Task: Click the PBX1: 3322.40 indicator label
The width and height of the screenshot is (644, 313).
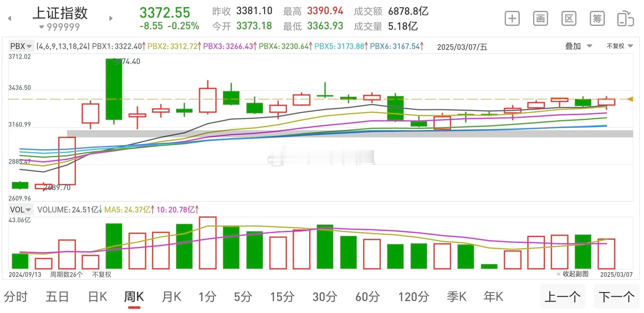Action: [x=119, y=46]
